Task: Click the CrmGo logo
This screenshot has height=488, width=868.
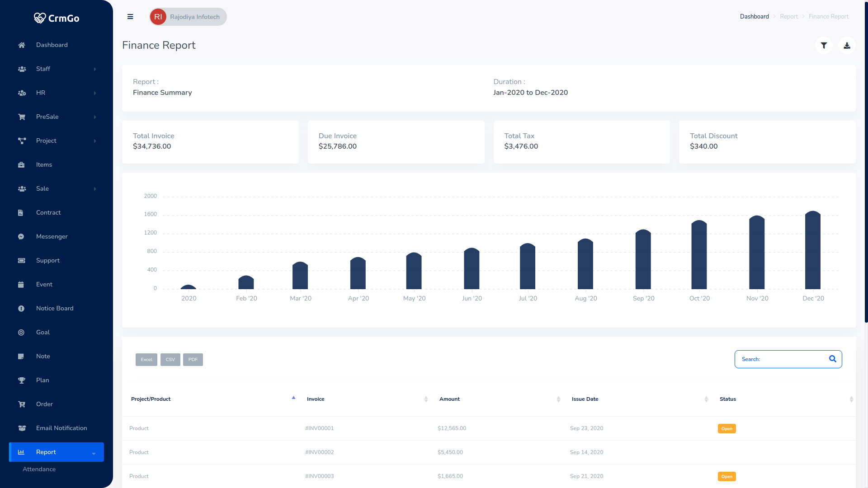Action: tap(57, 18)
